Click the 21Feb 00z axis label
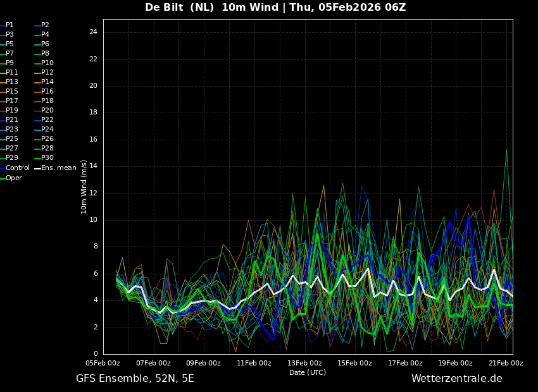Screen dimensions: 538x392 tap(506, 363)
